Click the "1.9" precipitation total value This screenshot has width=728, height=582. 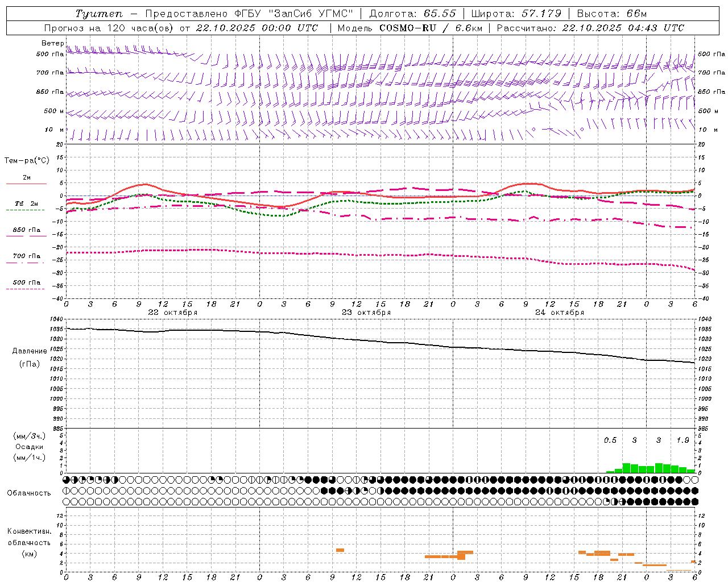pos(682,440)
